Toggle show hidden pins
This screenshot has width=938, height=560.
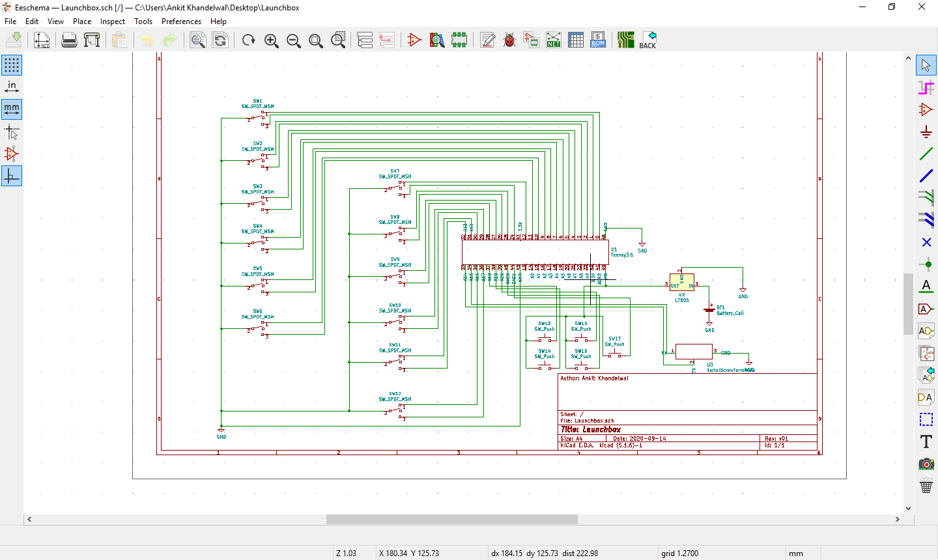click(12, 154)
